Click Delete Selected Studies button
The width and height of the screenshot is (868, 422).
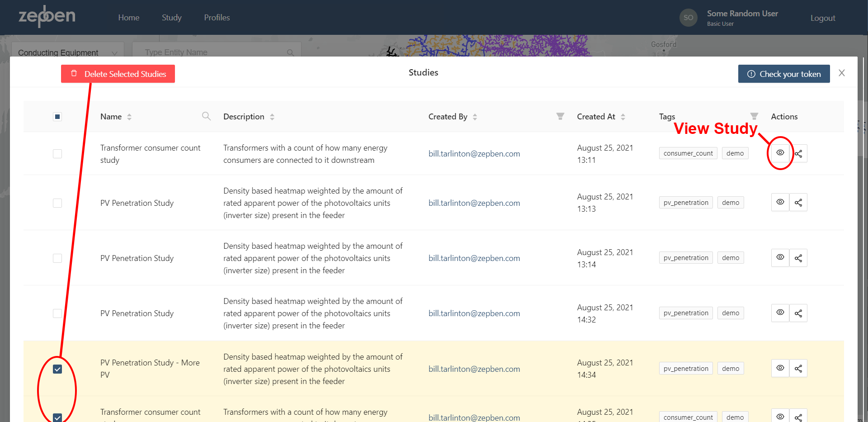118,74
